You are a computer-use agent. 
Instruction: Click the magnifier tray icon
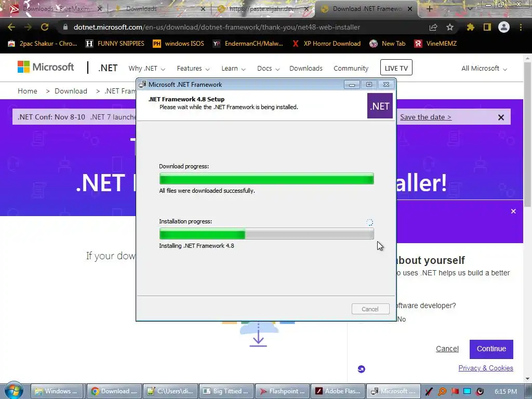442,391
